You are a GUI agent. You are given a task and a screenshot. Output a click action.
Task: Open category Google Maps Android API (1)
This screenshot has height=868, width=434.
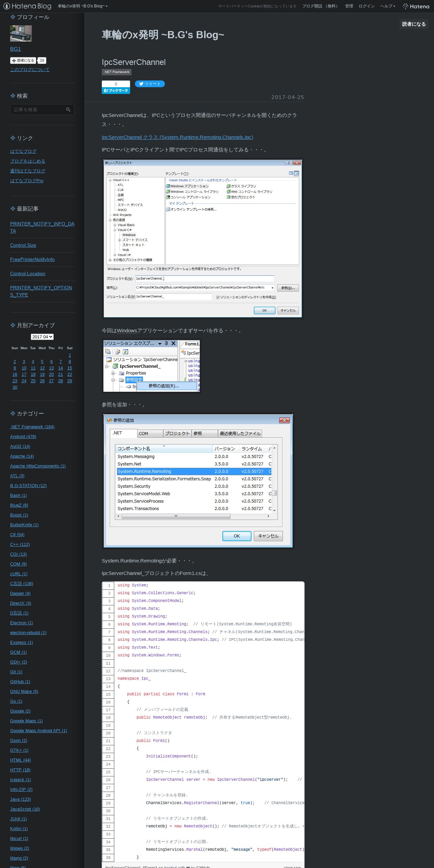[39, 730]
